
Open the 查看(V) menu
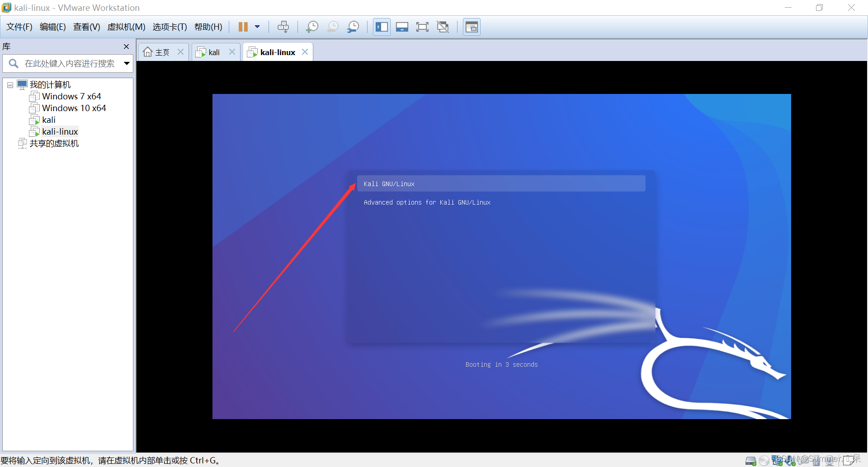pyautogui.click(x=86, y=27)
